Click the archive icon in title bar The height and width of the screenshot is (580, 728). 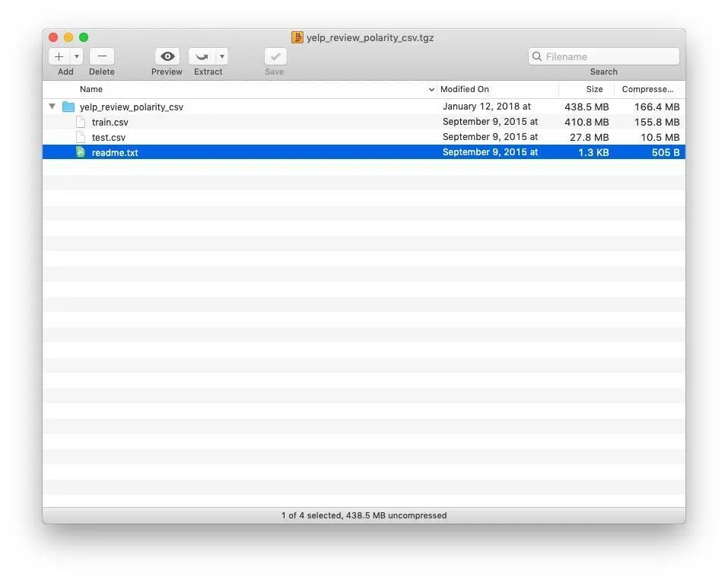(297, 37)
